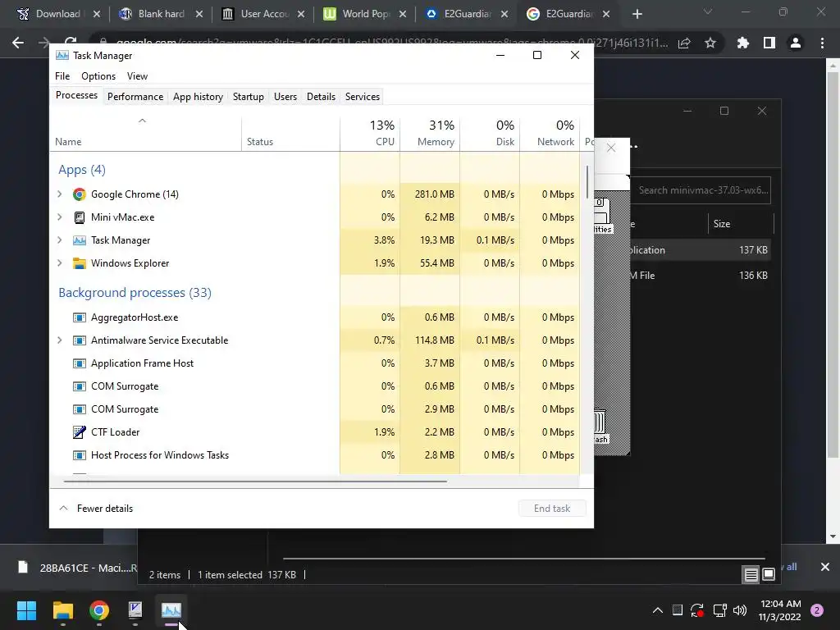The width and height of the screenshot is (840, 630).
Task: Click the volume icon in system tray
Action: pyautogui.click(x=740, y=610)
